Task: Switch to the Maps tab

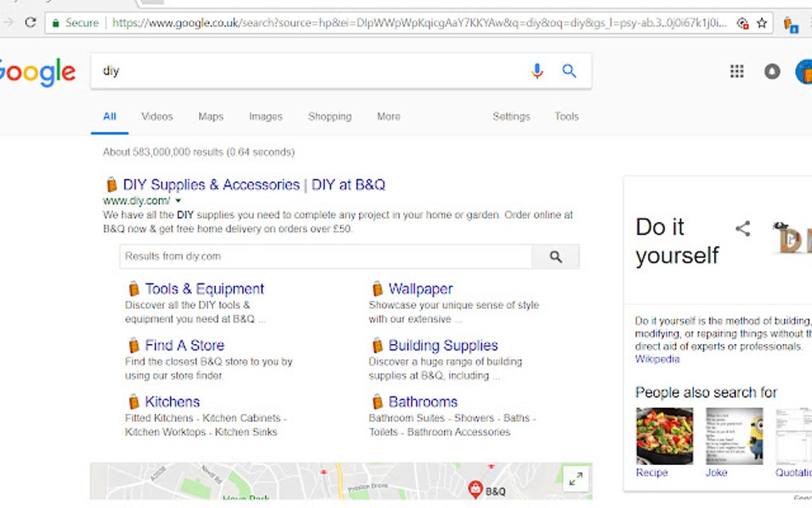Action: click(211, 116)
